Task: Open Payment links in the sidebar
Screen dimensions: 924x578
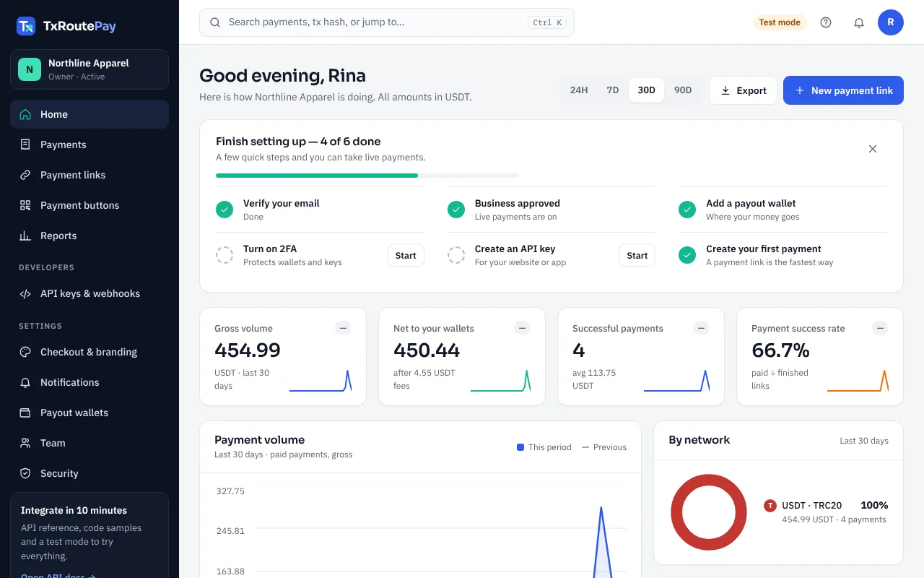Action: [x=90, y=175]
